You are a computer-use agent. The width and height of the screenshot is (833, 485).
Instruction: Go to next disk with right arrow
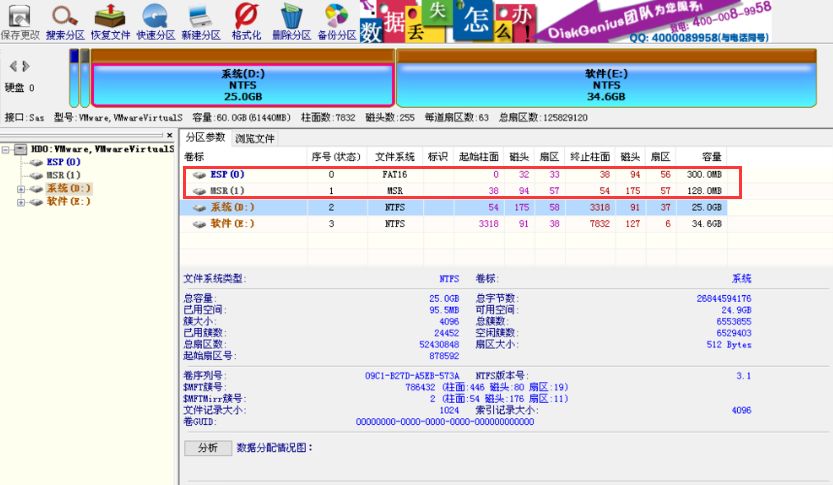[26, 66]
